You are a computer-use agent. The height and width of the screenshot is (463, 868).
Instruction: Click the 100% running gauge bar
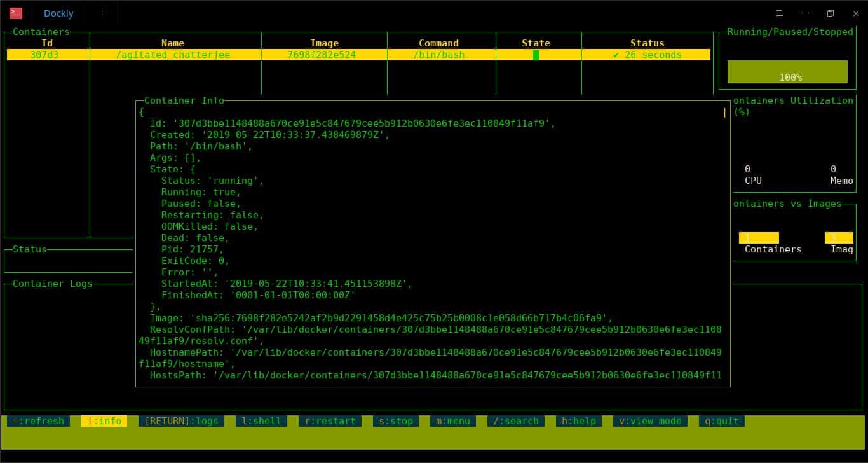point(787,72)
